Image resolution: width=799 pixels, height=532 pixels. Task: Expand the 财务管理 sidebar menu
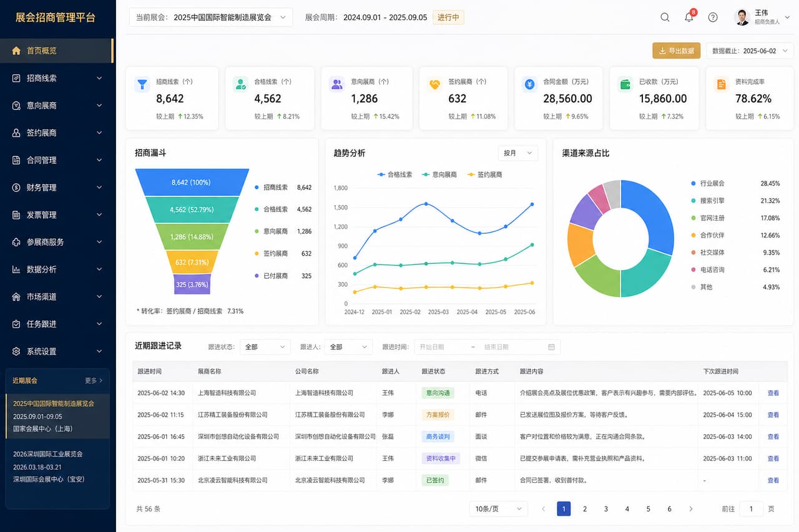click(57, 187)
